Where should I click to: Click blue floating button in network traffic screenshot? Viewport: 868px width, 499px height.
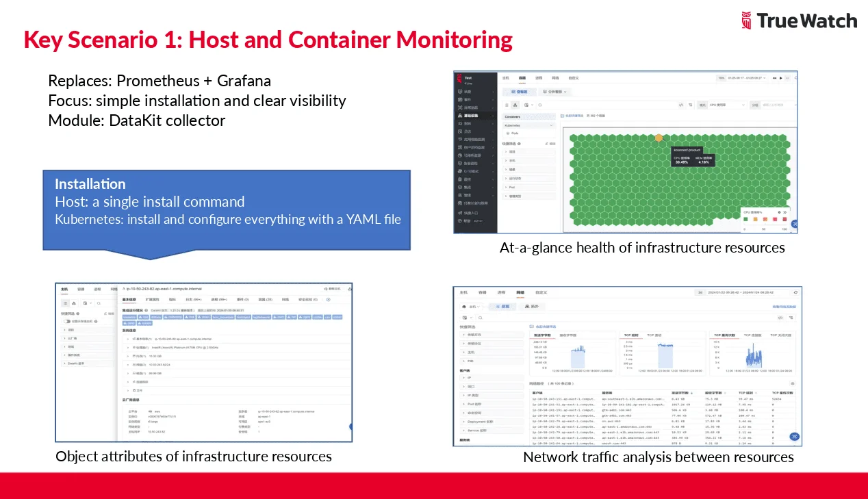click(x=794, y=436)
